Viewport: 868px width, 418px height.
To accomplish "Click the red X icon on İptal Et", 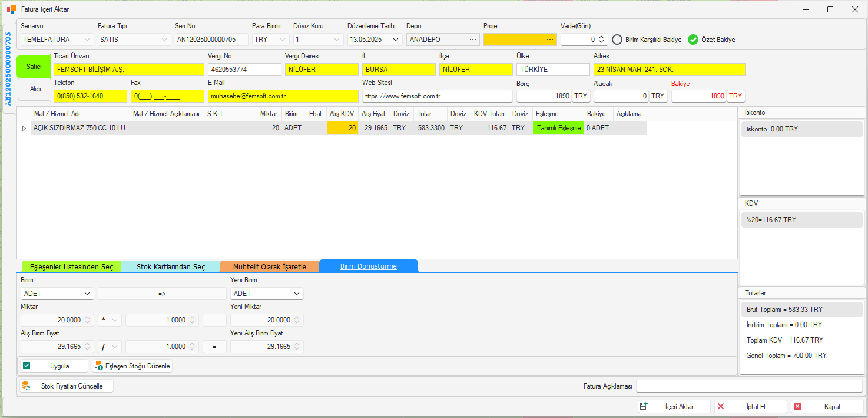I will (x=721, y=406).
